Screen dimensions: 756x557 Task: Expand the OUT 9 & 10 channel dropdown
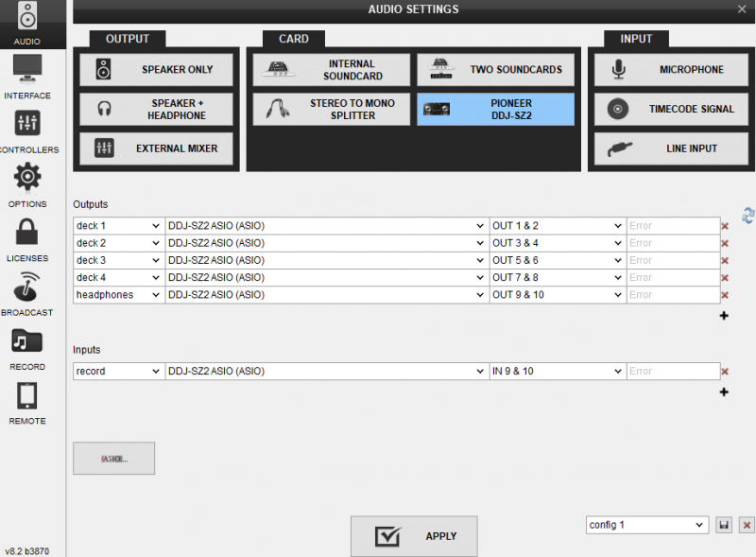558,295
